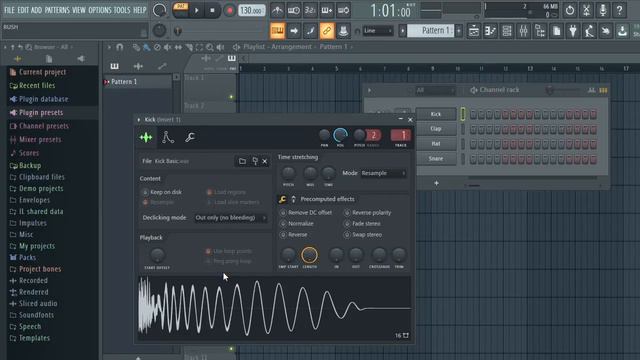The height and width of the screenshot is (360, 640).
Task: Open the EDIT menu
Action: pyautogui.click(x=23, y=10)
